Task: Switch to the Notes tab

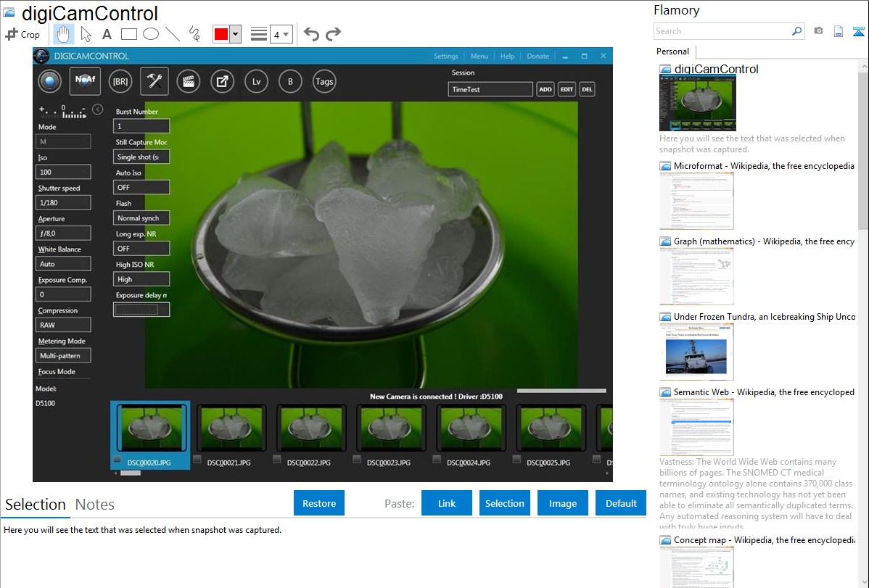Action: tap(95, 505)
